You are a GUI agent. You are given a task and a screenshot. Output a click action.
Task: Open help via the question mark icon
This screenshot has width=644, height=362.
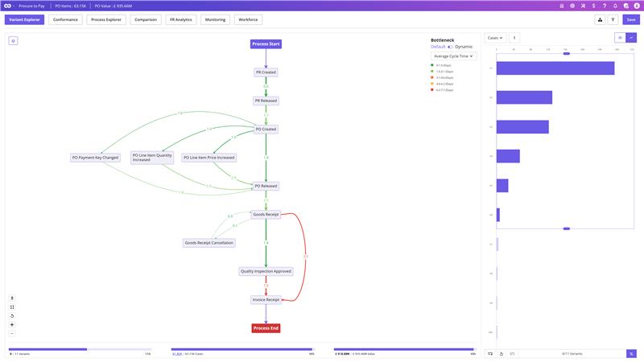pos(605,6)
